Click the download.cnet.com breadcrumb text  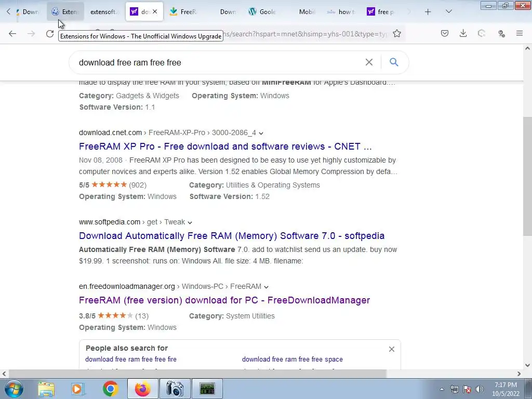pyautogui.click(x=110, y=132)
